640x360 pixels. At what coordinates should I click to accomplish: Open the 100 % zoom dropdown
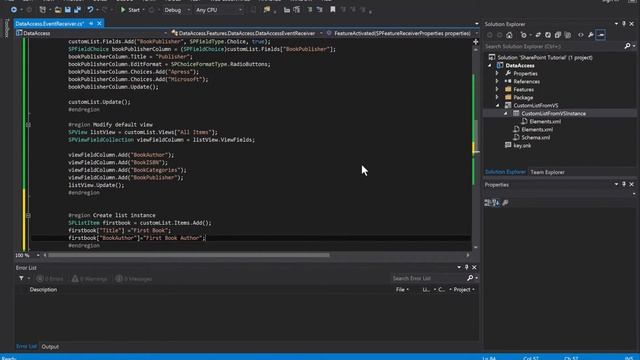click(28, 255)
